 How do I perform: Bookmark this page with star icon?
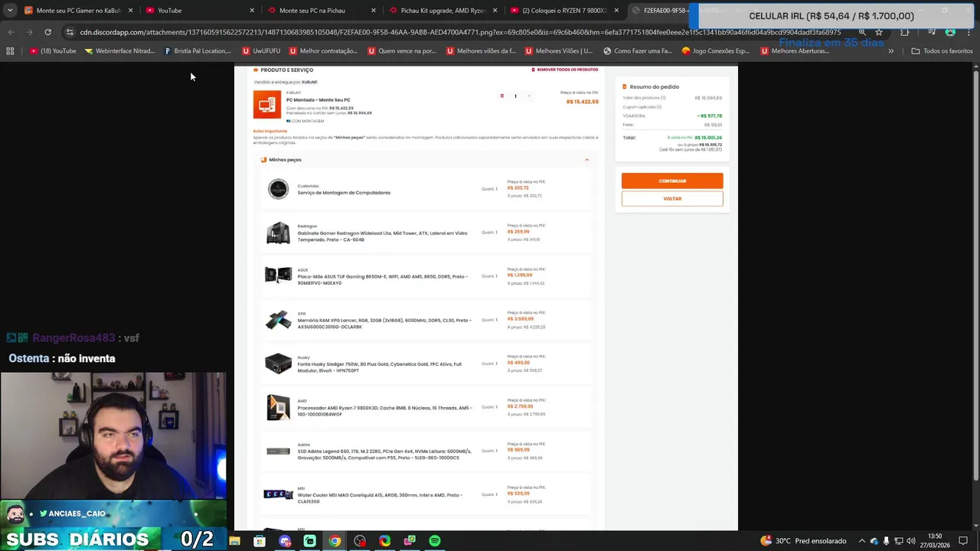[879, 32]
